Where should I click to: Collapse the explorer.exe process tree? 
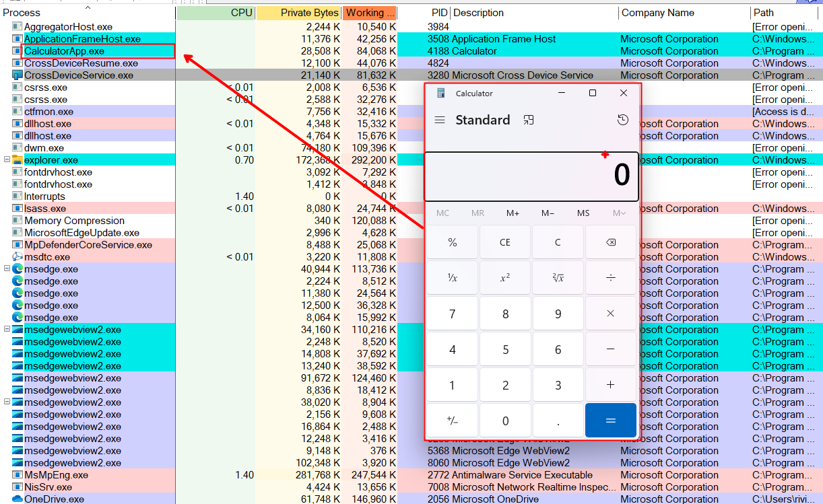[x=7, y=160]
